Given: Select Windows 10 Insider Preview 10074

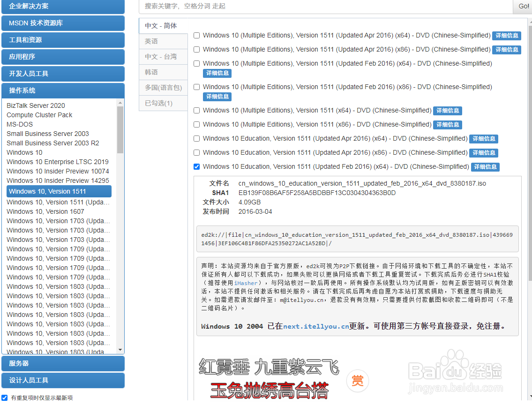Looking at the screenshot, I should tap(58, 172).
